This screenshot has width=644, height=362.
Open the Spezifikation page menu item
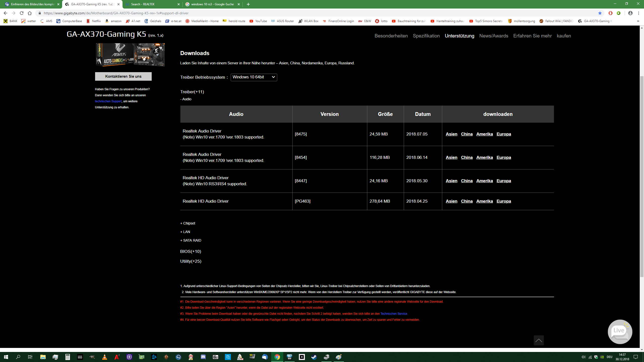click(x=426, y=36)
